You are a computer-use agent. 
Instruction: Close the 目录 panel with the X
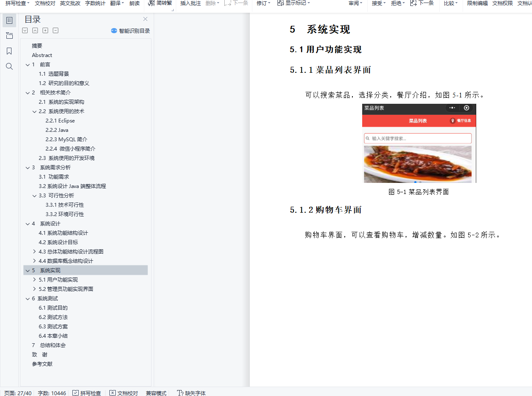point(145,19)
